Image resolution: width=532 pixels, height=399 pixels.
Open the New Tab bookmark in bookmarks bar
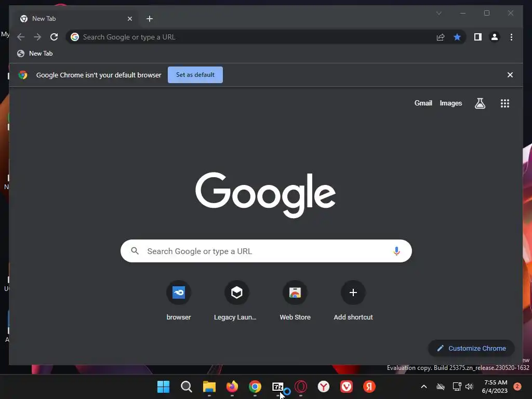pyautogui.click(x=35, y=54)
